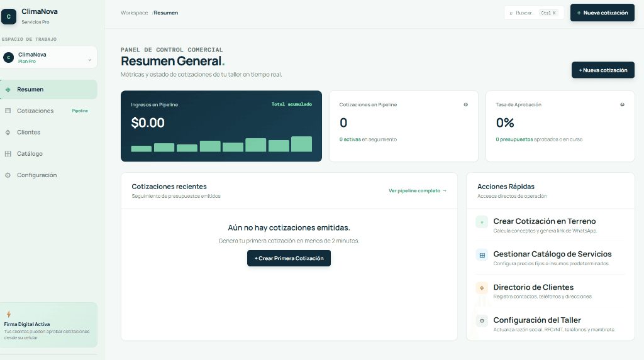The width and height of the screenshot is (644, 360).
Task: Click the Configuración del Taller gear icon
Action: [482, 320]
